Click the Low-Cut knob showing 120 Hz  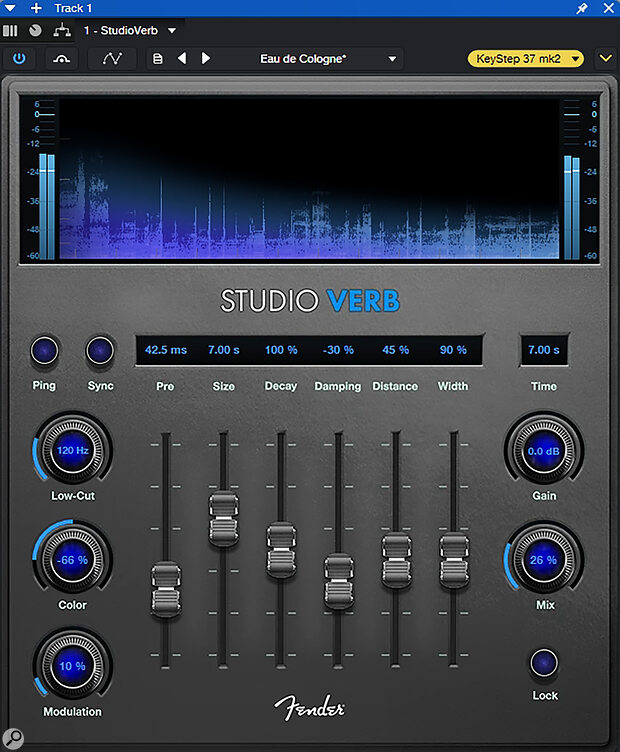click(73, 450)
